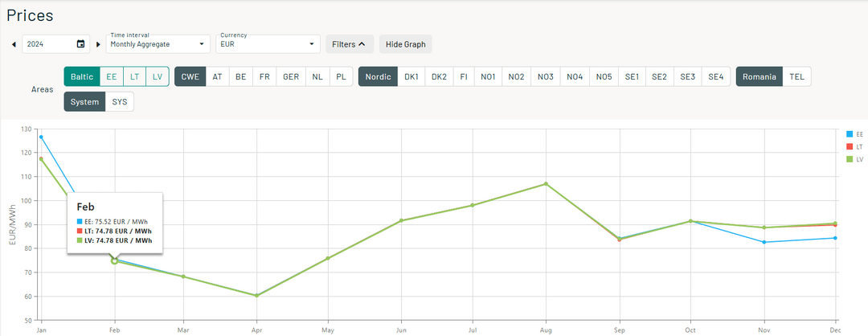Click the April lowest data point

click(x=257, y=296)
